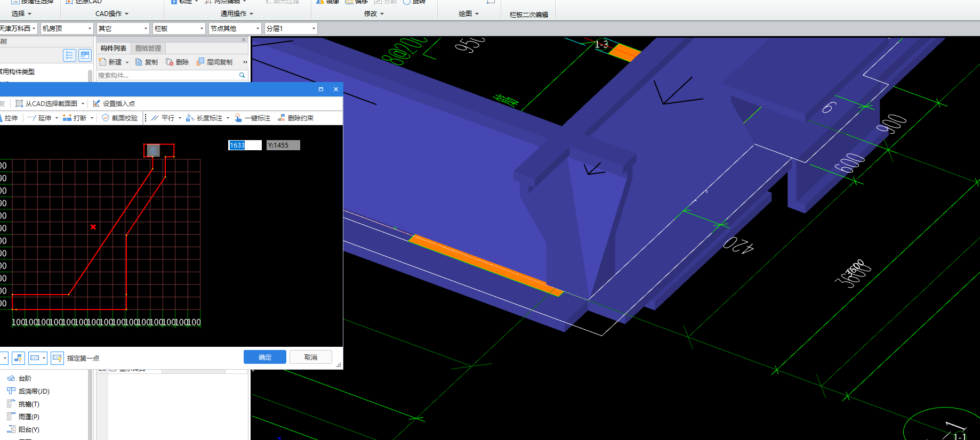Select 挑檐(T) in component tree
Viewport: 980px width, 440px height.
(x=29, y=404)
